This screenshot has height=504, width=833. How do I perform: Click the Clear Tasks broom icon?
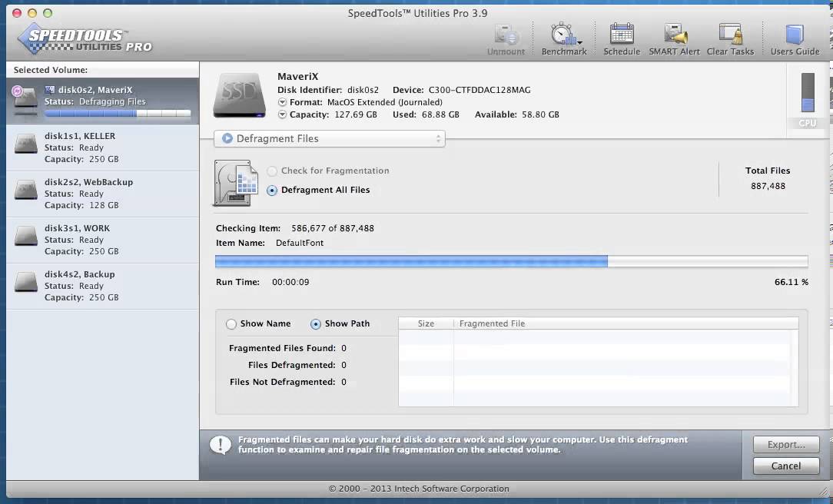(731, 35)
